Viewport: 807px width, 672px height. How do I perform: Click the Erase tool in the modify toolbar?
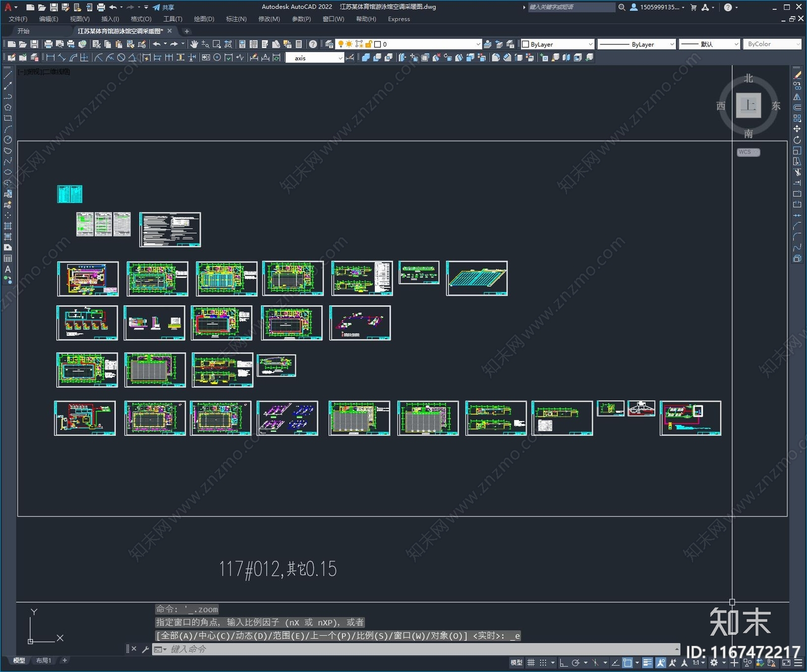(x=797, y=75)
